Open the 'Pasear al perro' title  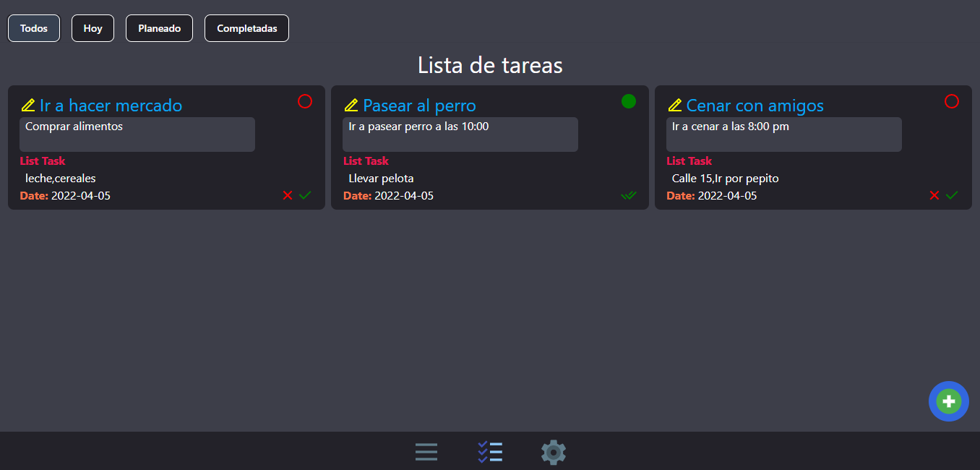tap(420, 106)
